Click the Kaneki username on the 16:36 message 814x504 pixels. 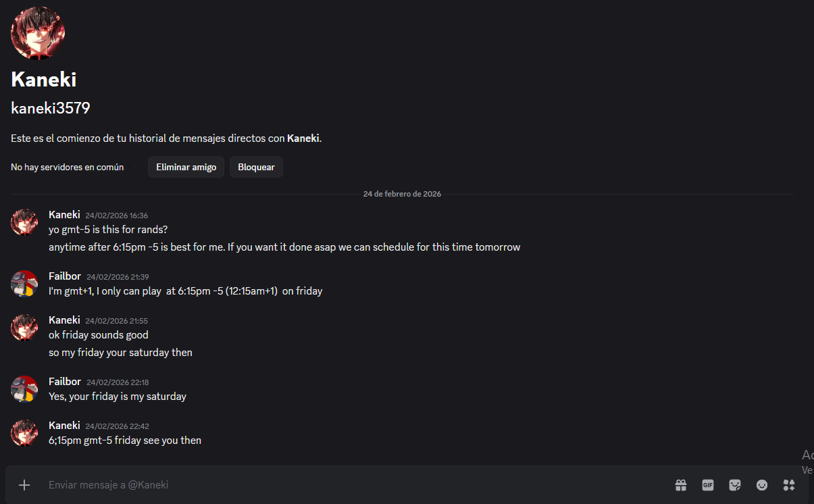[x=64, y=215]
